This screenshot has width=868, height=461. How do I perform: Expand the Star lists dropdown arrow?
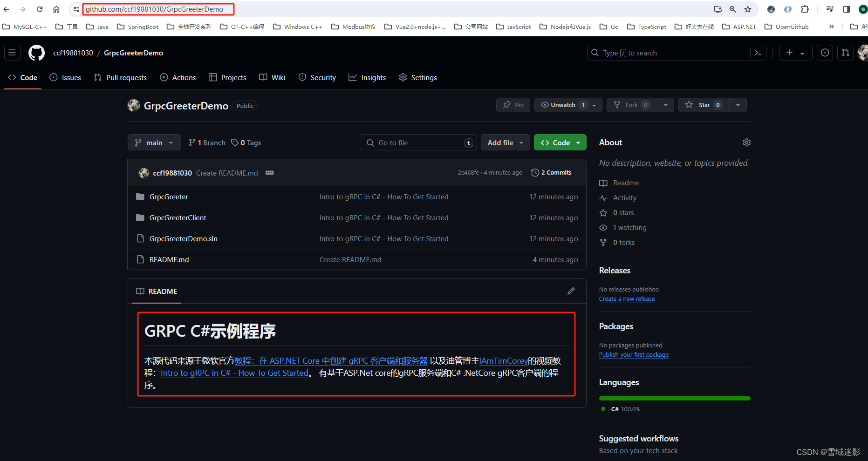[738, 105]
